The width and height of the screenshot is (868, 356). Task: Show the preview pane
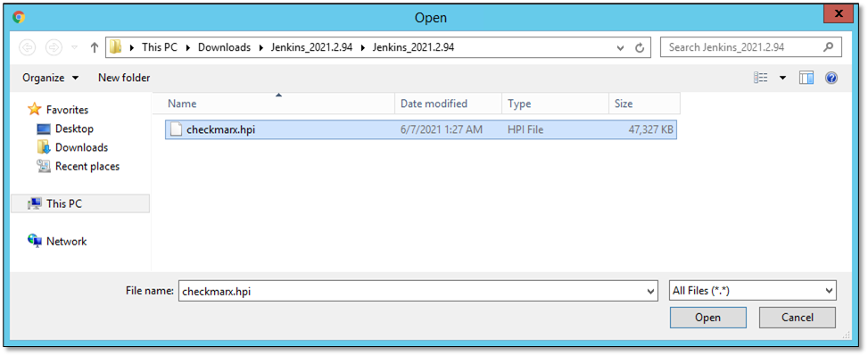[806, 78]
